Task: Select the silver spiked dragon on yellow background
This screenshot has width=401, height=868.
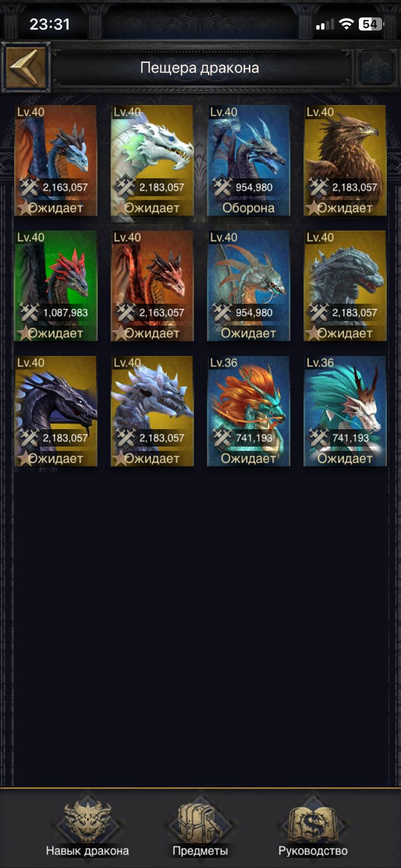Action: (152, 411)
